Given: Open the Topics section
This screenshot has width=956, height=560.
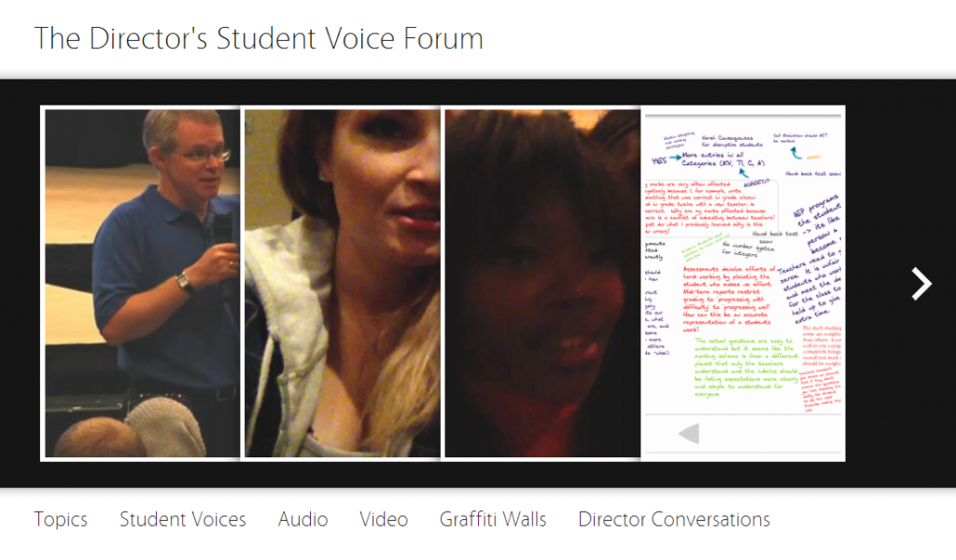Looking at the screenshot, I should tap(61, 520).
